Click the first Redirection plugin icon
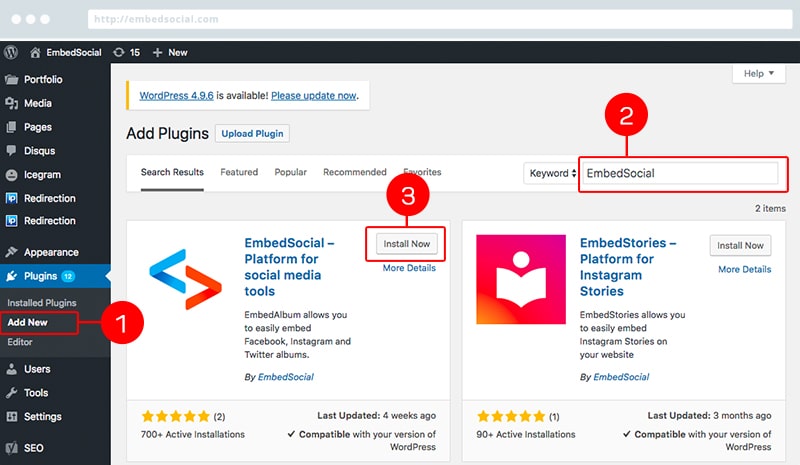The height and width of the screenshot is (465, 800). pos(11,198)
